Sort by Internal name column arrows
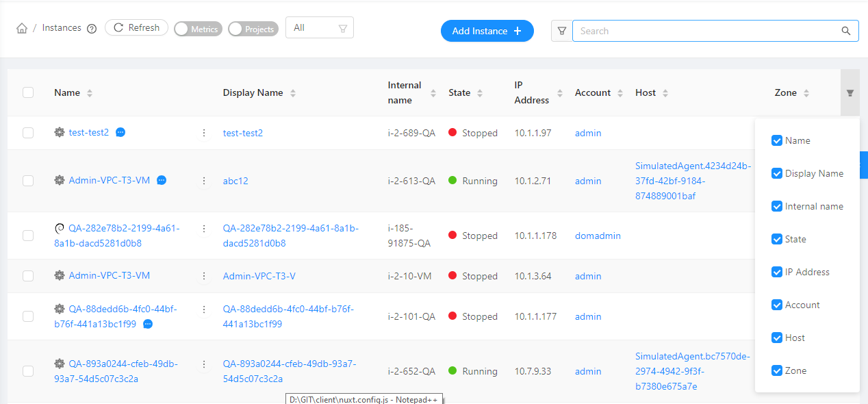Viewport: 868px width, 404px height. 433,93
